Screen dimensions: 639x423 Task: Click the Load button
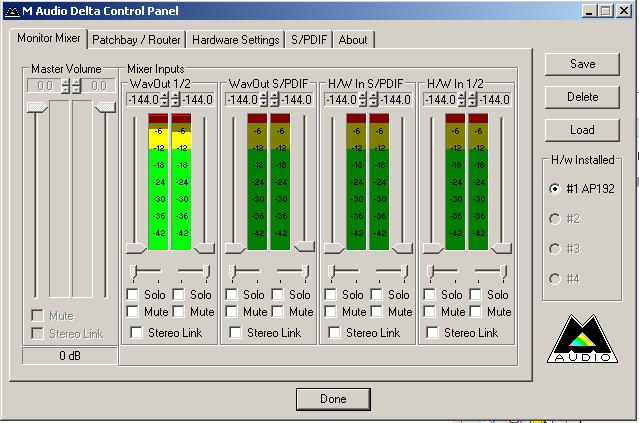coord(582,130)
